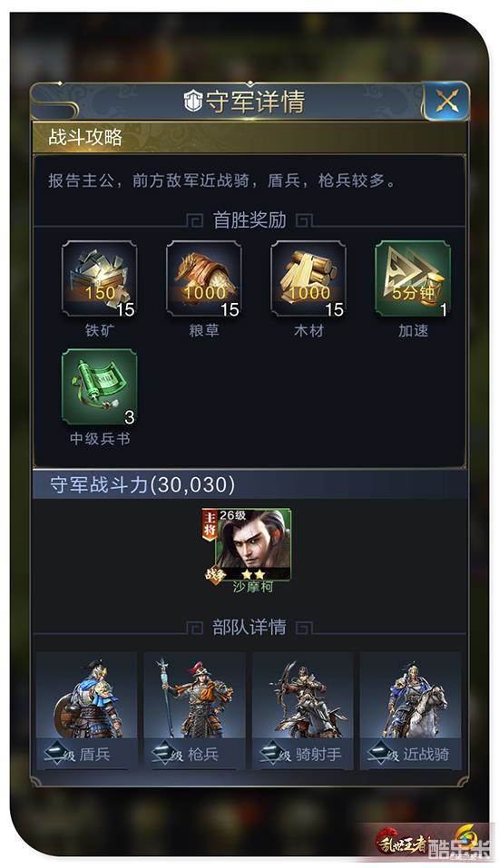Screen dimensions: 499x868
Task: View the 盾兵 shield soldier card
Action: click(x=86, y=710)
